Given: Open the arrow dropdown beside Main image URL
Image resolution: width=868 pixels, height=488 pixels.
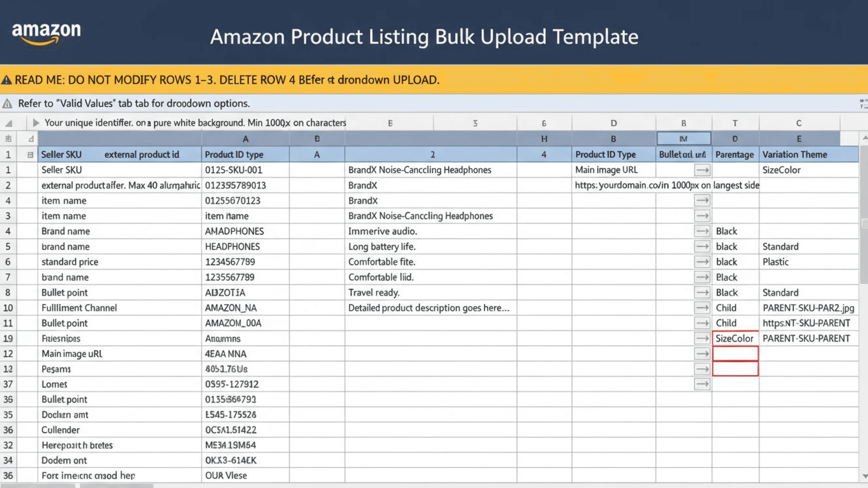Looking at the screenshot, I should 702,170.
